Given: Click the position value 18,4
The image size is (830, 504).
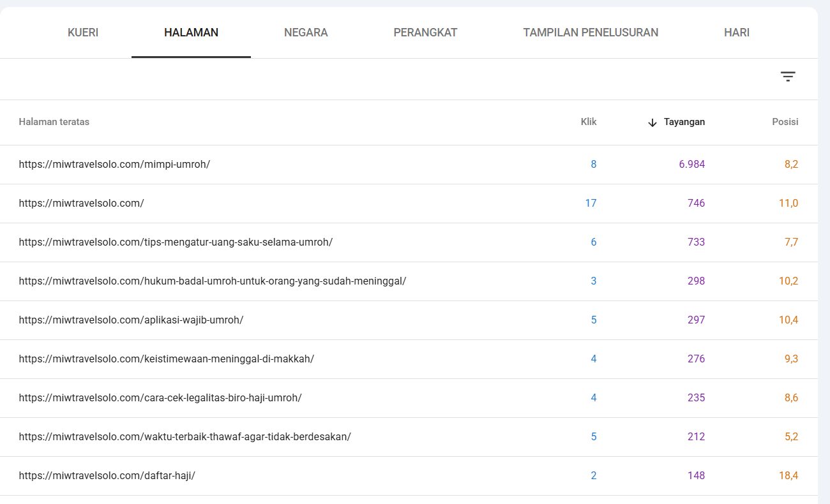Looking at the screenshot, I should pos(788,476).
